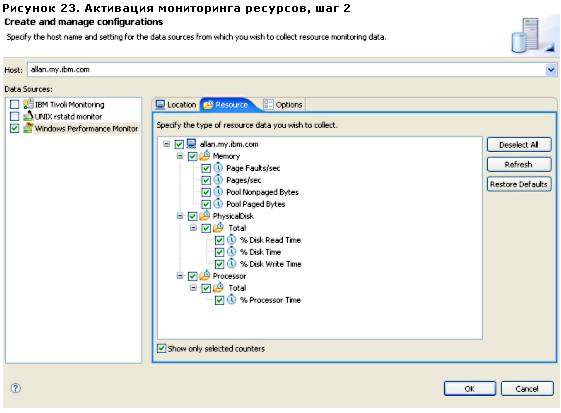Collapse the Memory tree node
Screen dimensions: 561x413
pyautogui.click(x=180, y=156)
